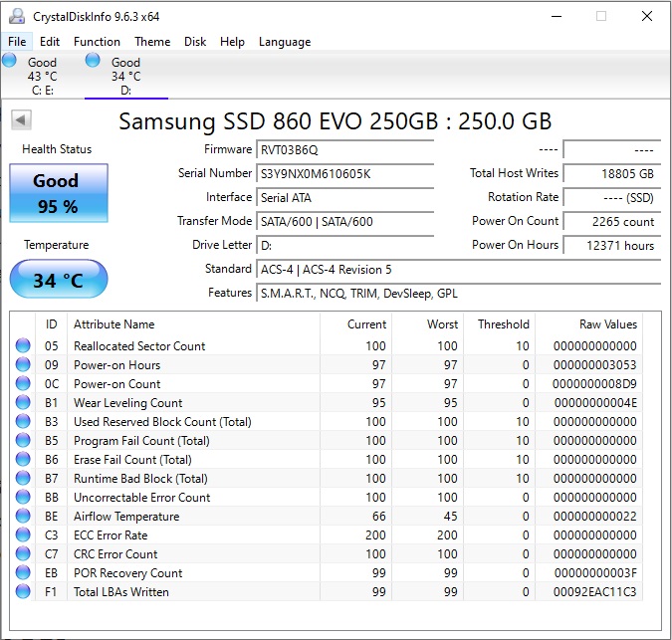The width and height of the screenshot is (672, 640).
Task: Open the Help menu
Action: [x=232, y=42]
